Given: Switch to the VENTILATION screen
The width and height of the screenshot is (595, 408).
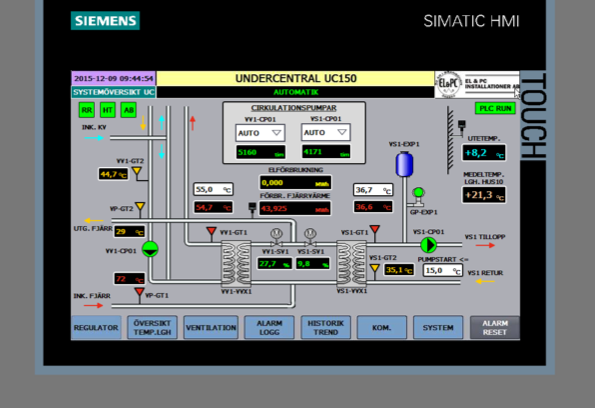Looking at the screenshot, I should pyautogui.click(x=211, y=328).
